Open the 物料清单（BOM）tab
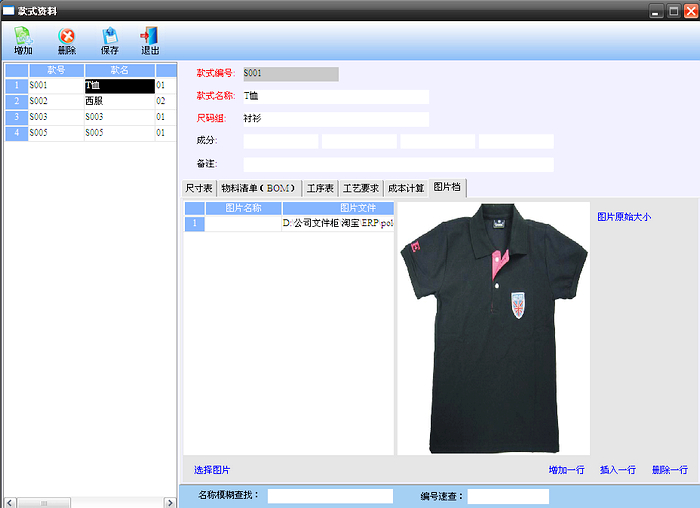The height and width of the screenshot is (508, 700). pos(258,188)
